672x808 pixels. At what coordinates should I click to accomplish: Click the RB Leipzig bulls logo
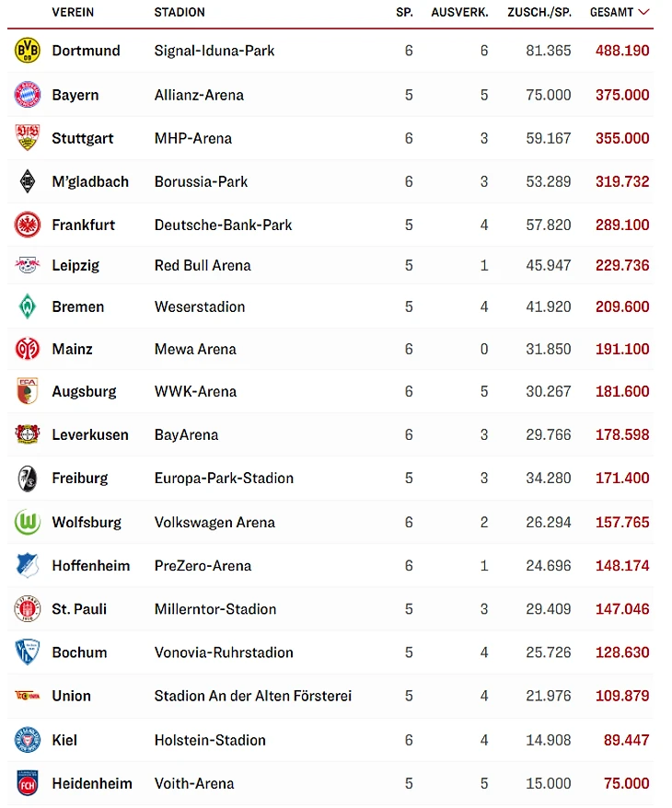tap(28, 265)
